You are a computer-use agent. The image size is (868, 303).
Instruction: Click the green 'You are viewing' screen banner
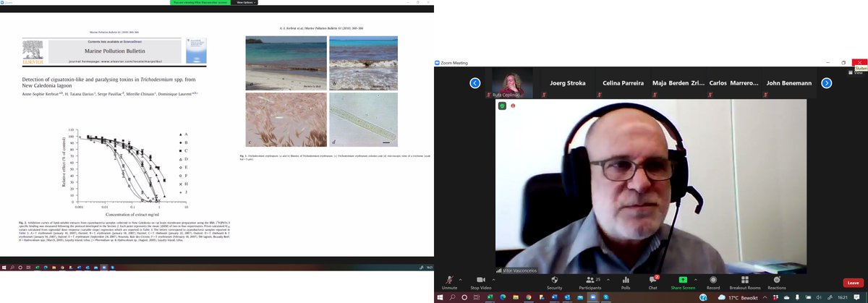click(x=200, y=3)
